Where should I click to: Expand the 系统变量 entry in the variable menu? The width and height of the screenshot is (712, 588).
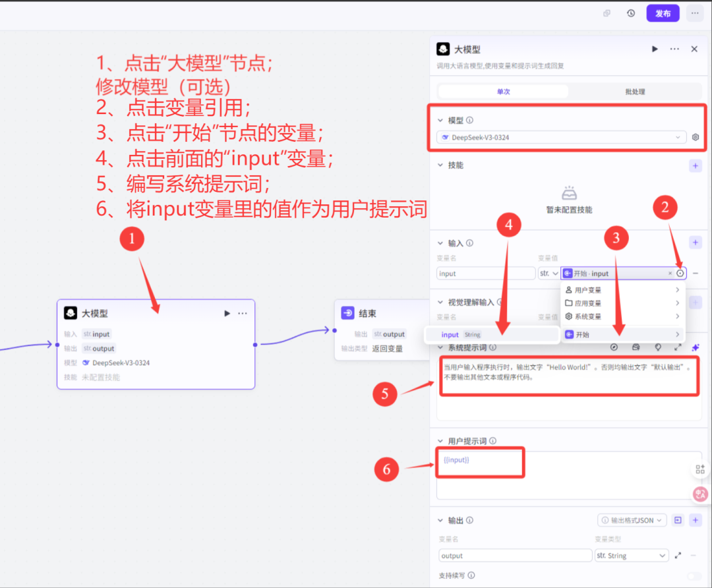click(620, 316)
